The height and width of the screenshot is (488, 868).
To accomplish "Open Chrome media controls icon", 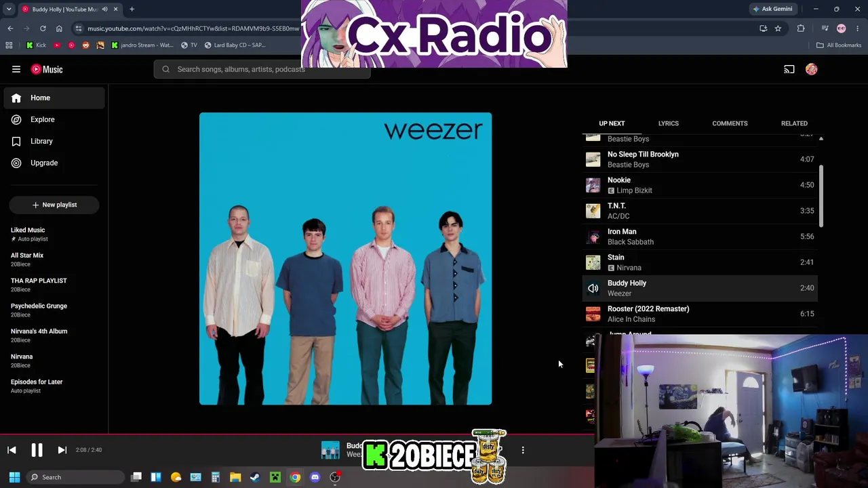I will click(825, 28).
